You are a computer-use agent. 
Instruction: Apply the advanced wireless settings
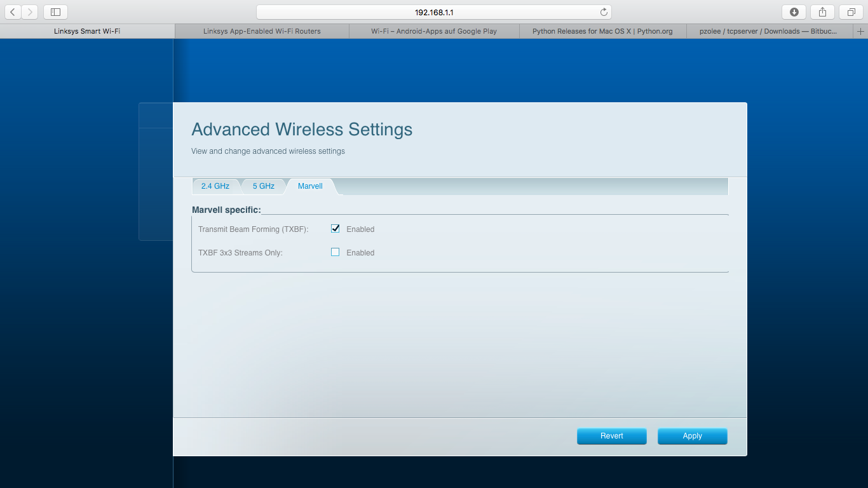tap(692, 436)
